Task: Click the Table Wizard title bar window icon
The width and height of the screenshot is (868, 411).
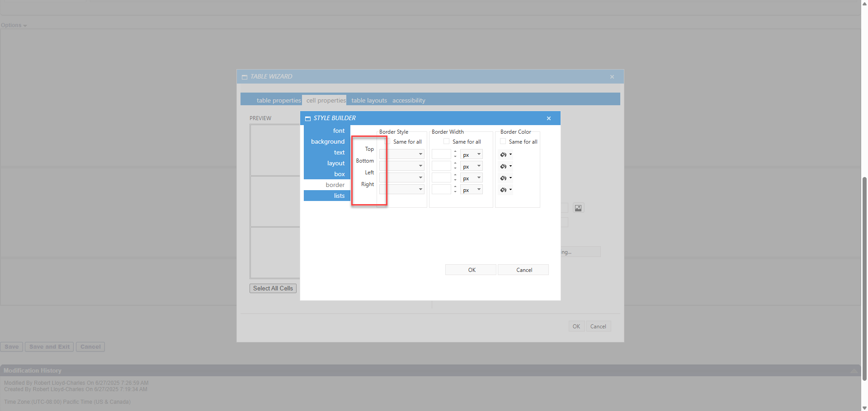Action: [245, 77]
